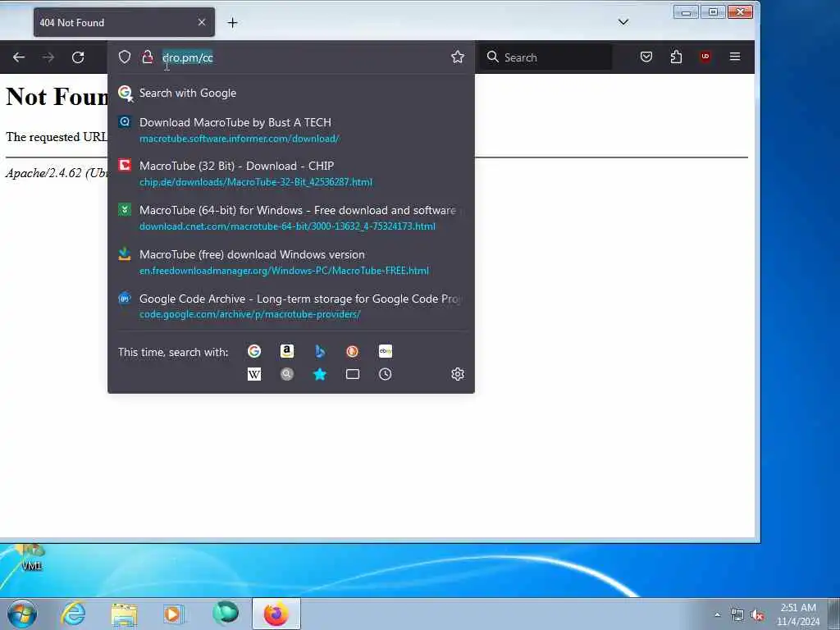This screenshot has width=840, height=630.
Task: Open search settings gear icon
Action: 458,374
